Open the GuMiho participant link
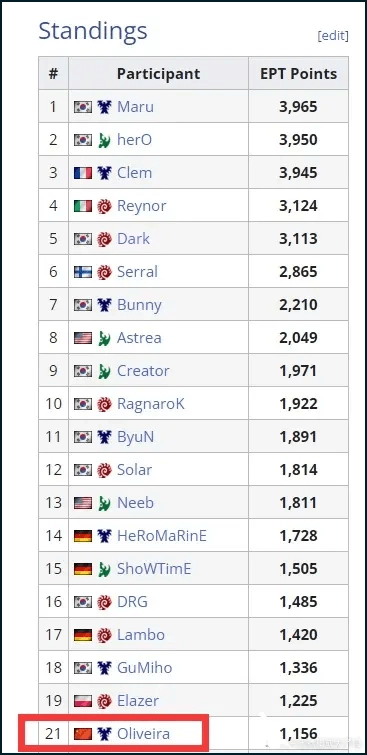This screenshot has width=367, height=755. (x=144, y=668)
